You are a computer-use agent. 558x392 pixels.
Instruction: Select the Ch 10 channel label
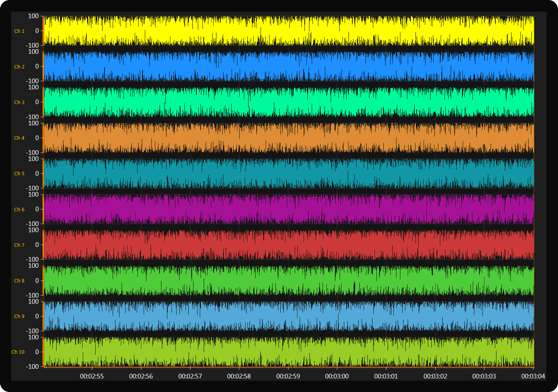click(x=18, y=352)
